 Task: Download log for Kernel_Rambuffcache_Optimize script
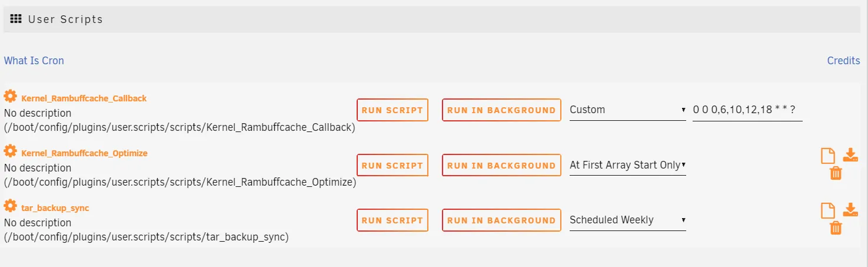pyautogui.click(x=850, y=156)
